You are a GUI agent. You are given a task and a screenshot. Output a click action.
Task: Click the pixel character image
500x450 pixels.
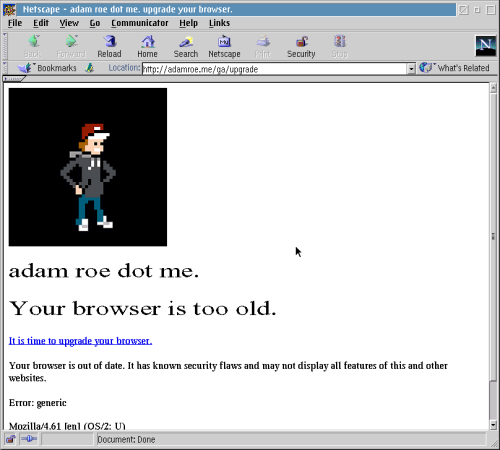[88, 167]
